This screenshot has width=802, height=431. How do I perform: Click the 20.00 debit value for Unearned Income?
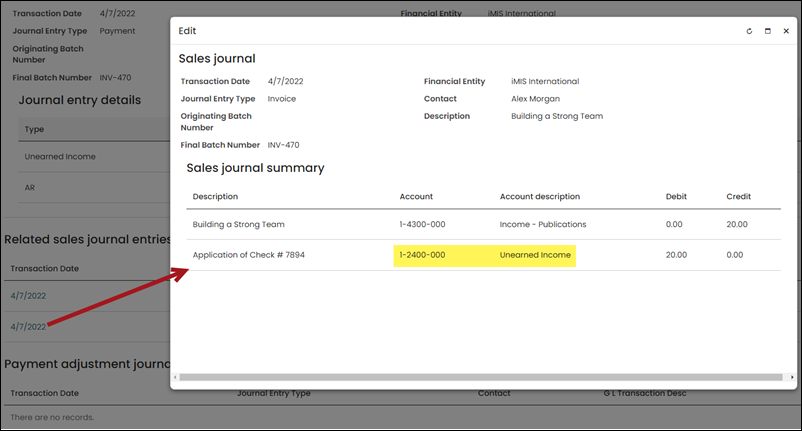pos(676,255)
